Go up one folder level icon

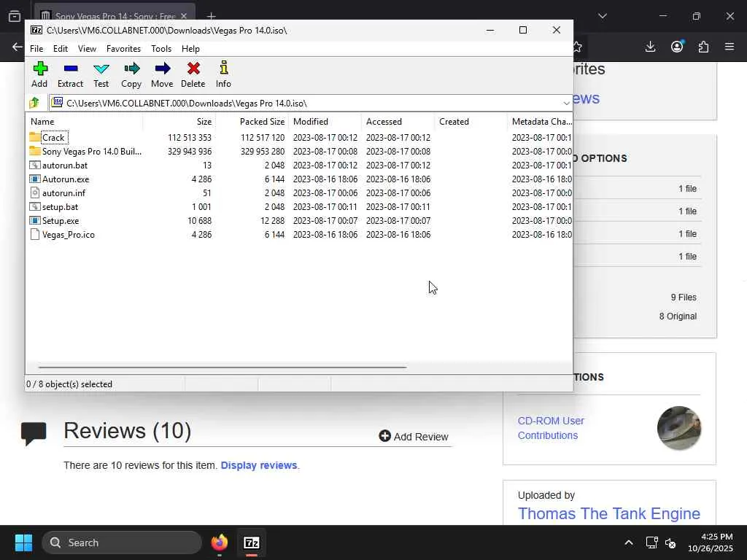coord(34,102)
